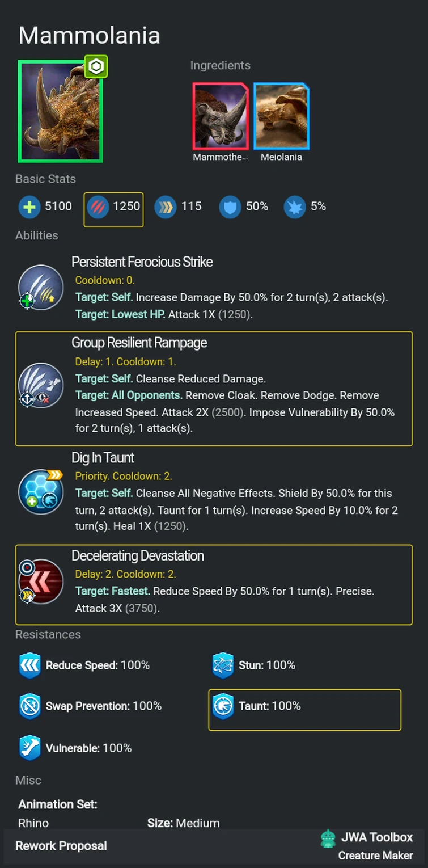Click the green hexagon rarity badge

click(96, 67)
